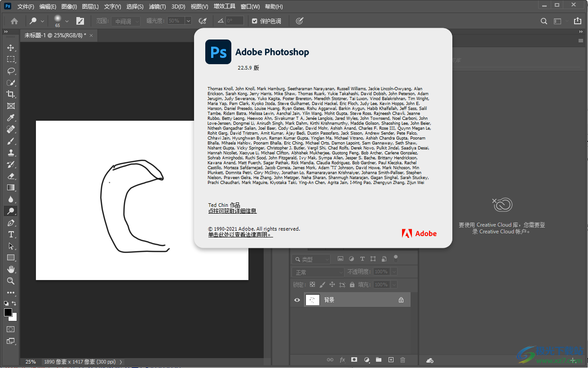Select the Eraser tool
This screenshot has width=588, height=368.
tap(11, 176)
